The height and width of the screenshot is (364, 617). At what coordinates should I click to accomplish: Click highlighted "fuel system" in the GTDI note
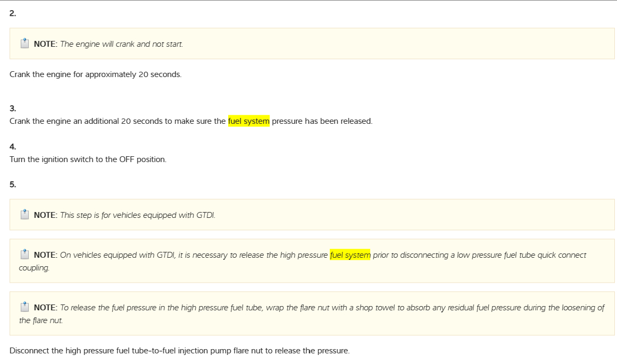pos(350,255)
